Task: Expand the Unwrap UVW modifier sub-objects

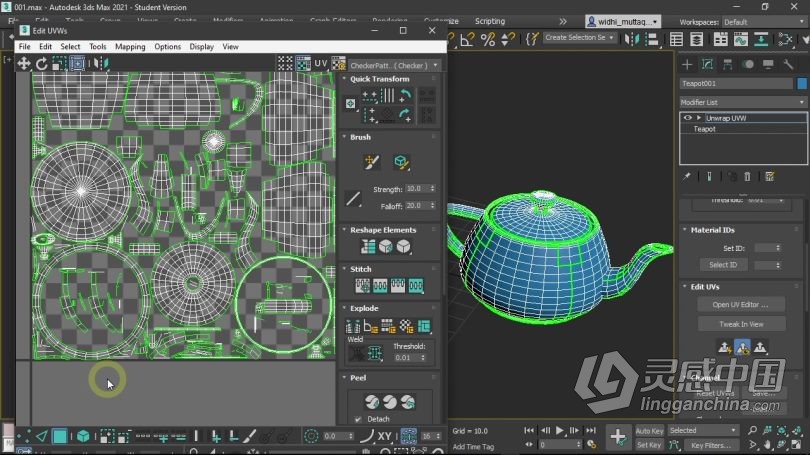Action: coord(698,118)
